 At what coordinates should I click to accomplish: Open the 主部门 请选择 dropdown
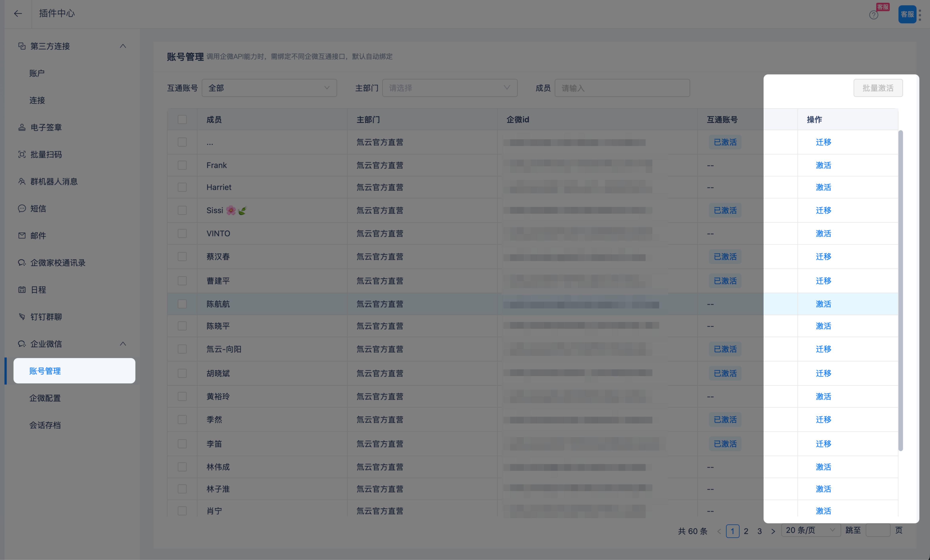point(450,88)
